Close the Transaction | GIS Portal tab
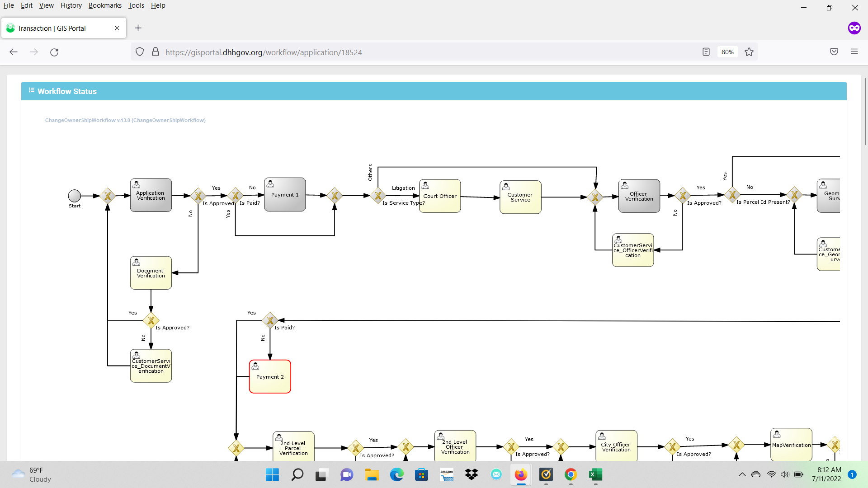Screen dimensions: 868x488 pos(117,28)
